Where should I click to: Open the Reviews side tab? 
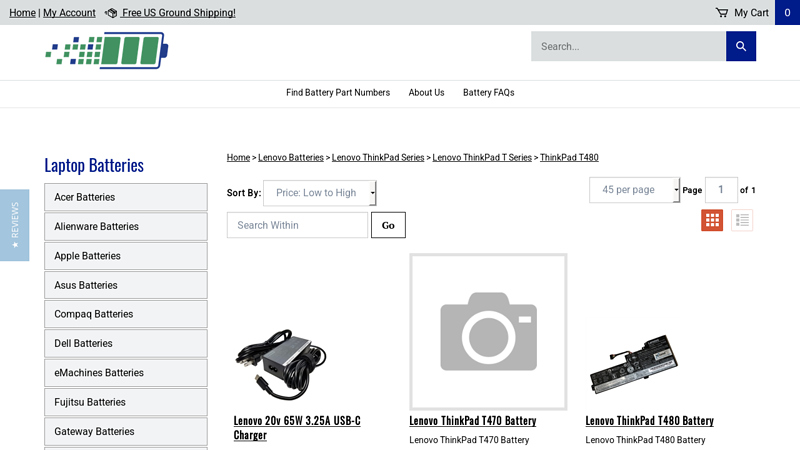(x=14, y=225)
